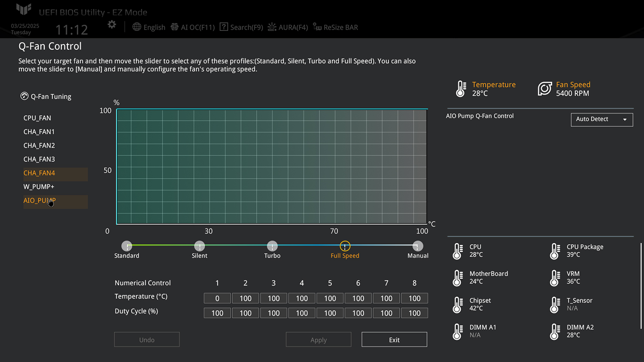The image size is (644, 362).
Task: Select the Silent fan profile
Action: (x=199, y=246)
